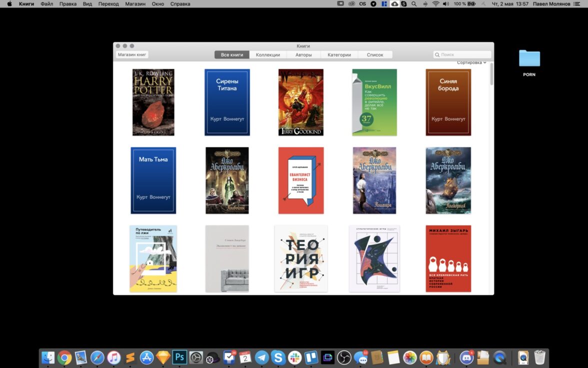Open Telegram from the dock

point(261,357)
